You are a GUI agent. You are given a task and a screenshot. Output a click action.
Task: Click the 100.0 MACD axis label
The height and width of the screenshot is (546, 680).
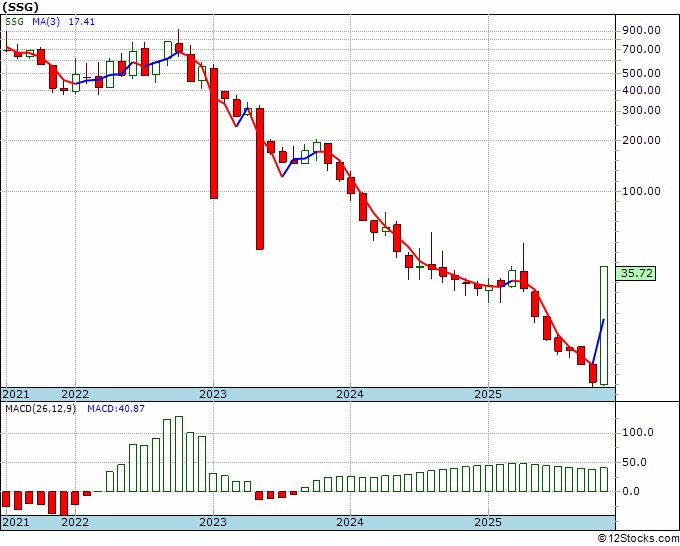coord(638,433)
